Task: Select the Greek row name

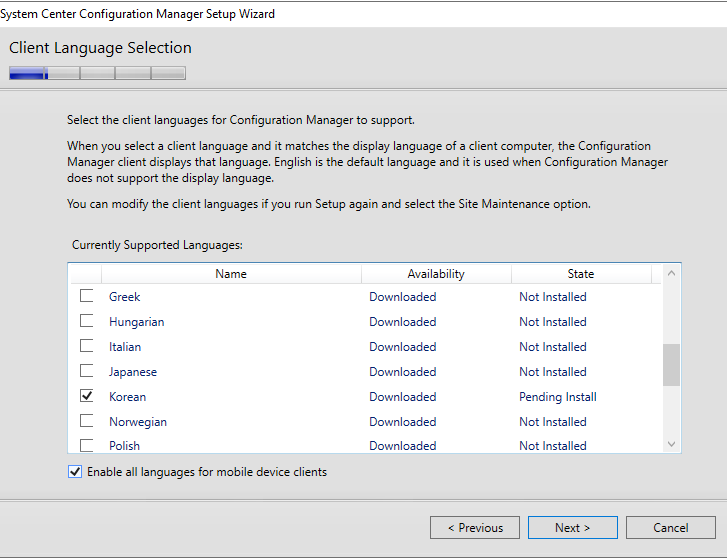Action: click(125, 297)
